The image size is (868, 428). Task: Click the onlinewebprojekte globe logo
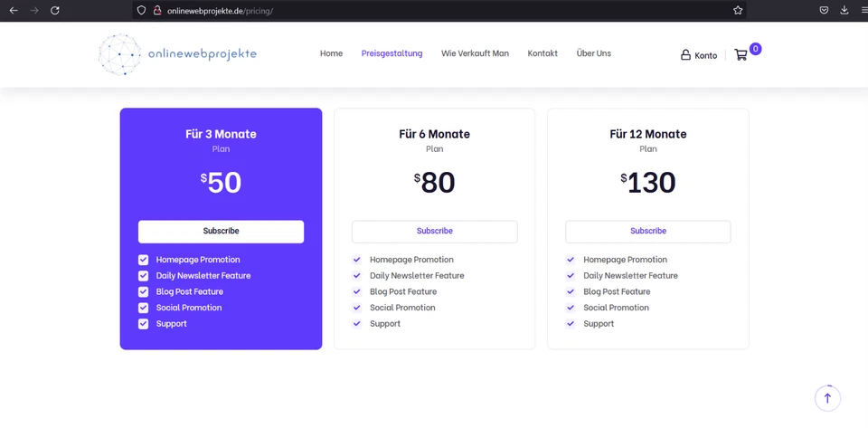119,54
